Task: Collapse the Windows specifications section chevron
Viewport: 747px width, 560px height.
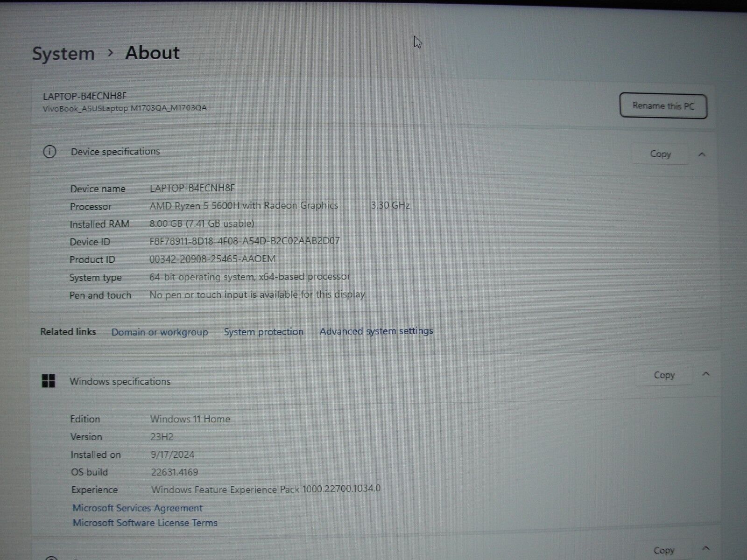Action: point(706,374)
